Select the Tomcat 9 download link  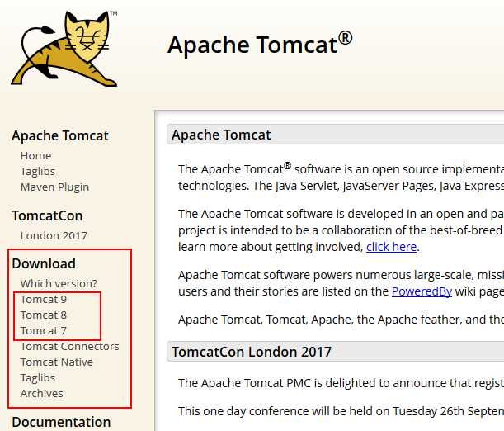click(44, 300)
